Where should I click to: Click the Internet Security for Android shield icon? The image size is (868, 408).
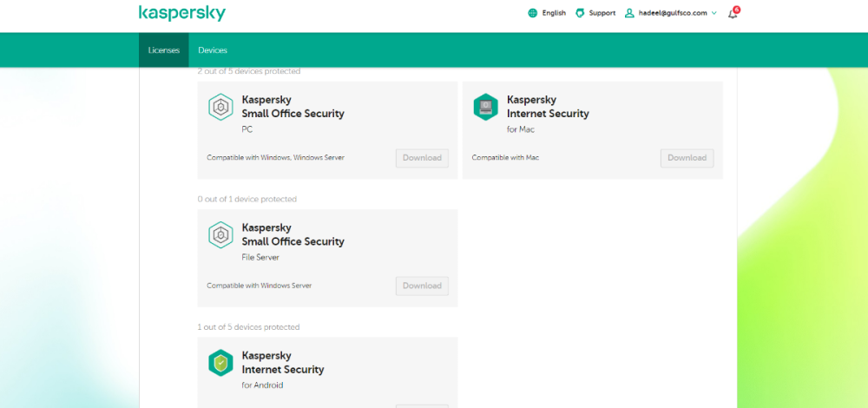click(220, 363)
